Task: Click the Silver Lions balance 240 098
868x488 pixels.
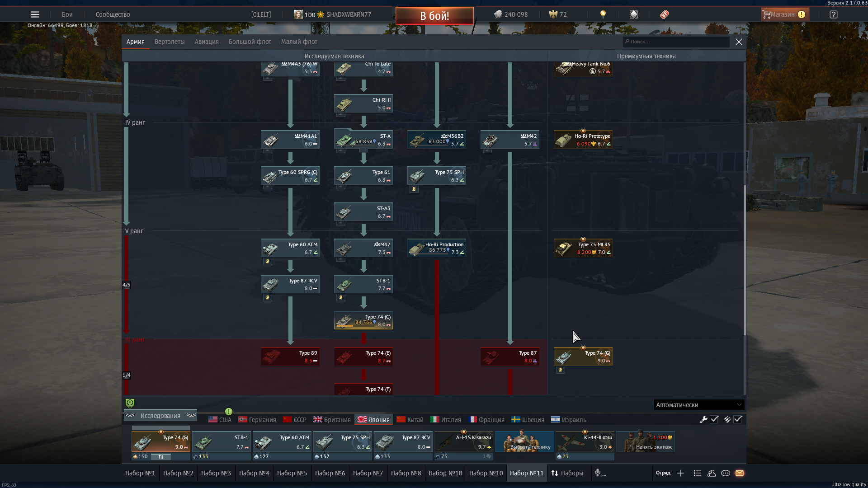Action: (511, 14)
